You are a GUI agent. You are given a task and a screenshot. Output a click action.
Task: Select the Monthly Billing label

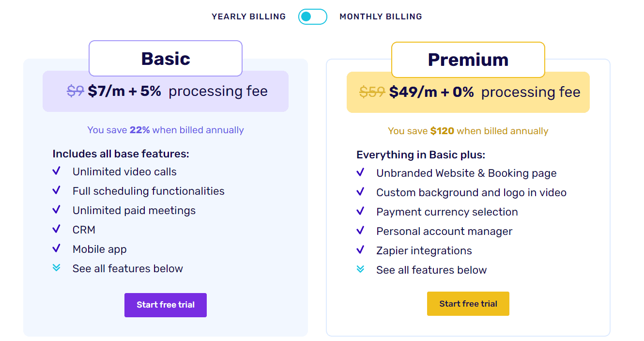coord(381,16)
